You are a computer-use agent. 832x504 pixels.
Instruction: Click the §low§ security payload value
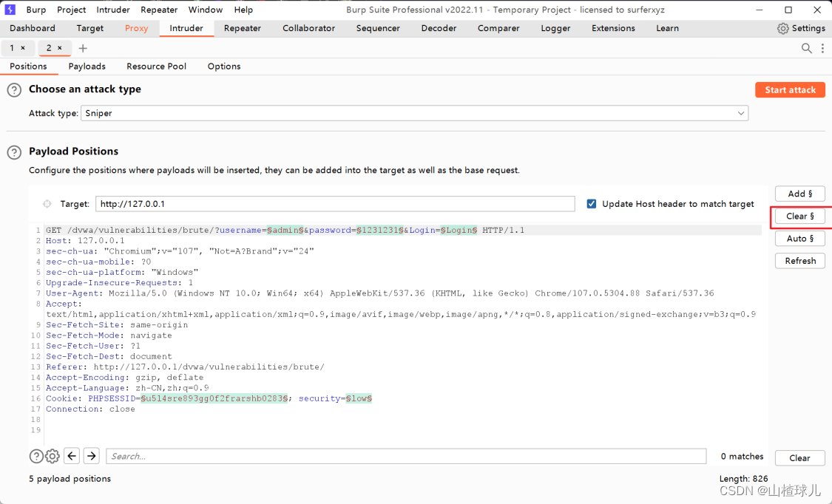(359, 398)
